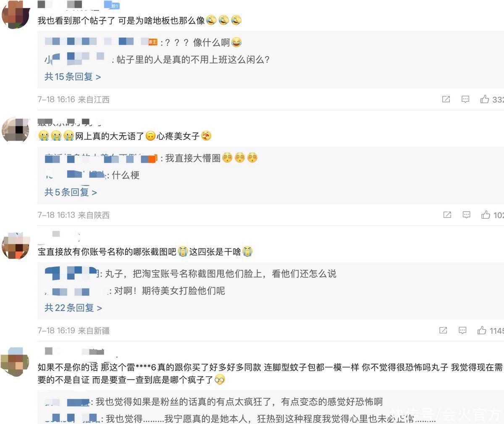Click blurred username replying 对啊！期待美女
Screen dimensions: 504x424
point(77,291)
